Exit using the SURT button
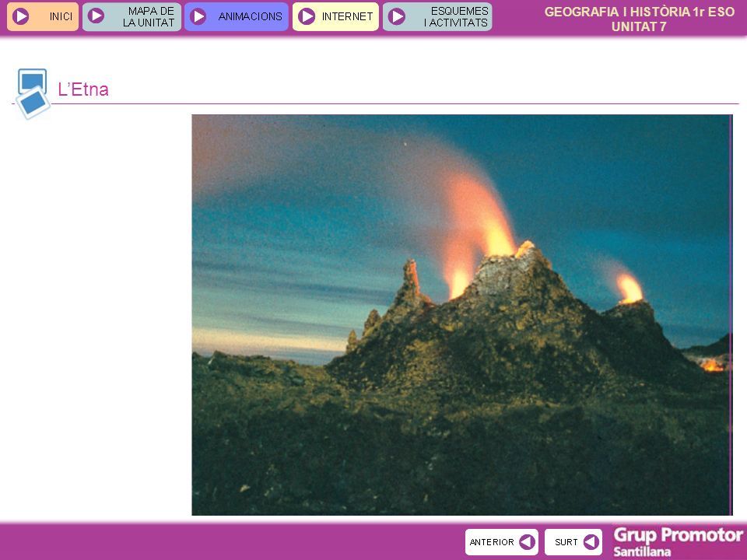 [573, 542]
